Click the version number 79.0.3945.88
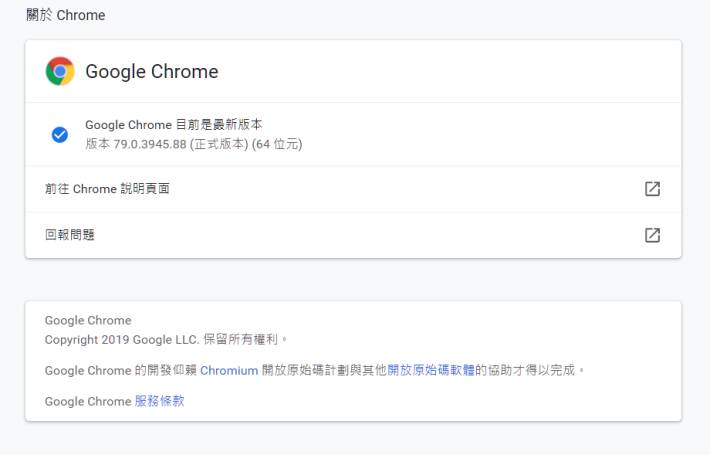710x455 pixels. tap(150, 144)
